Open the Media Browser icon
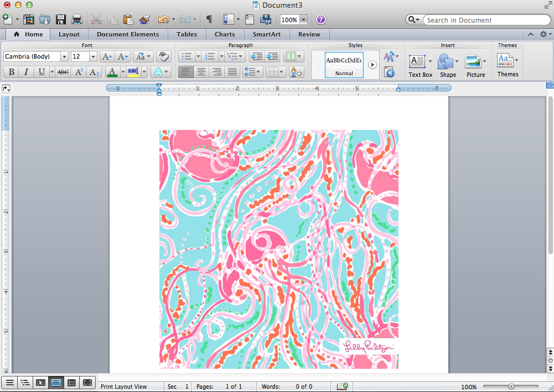 pos(266,19)
